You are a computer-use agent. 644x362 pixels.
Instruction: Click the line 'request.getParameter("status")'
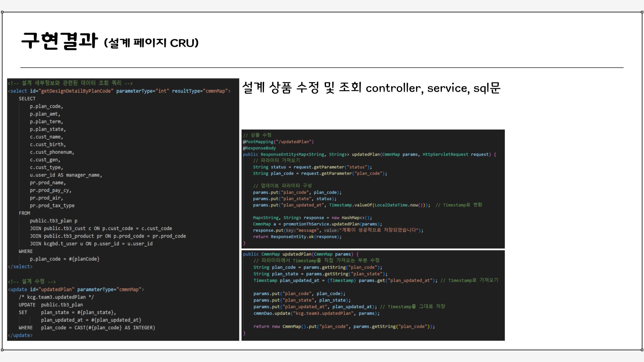[x=312, y=167]
